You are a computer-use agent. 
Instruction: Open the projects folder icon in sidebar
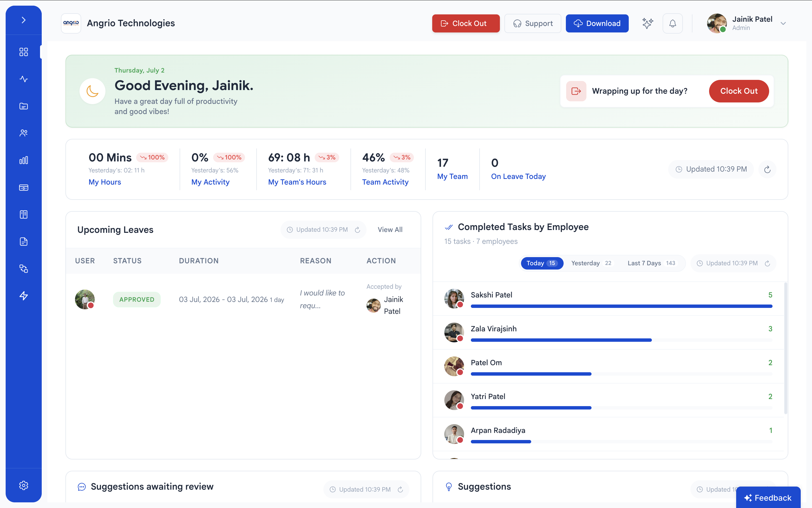pyautogui.click(x=23, y=106)
